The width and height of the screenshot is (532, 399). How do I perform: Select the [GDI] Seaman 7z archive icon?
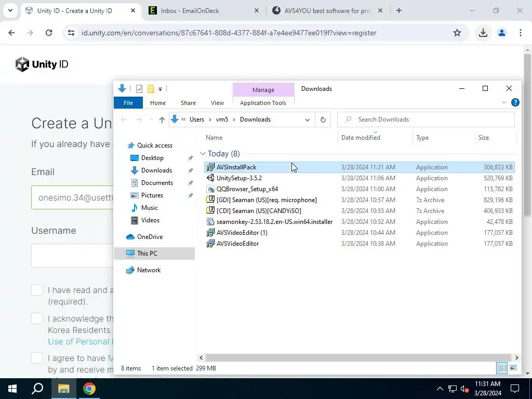pos(210,200)
